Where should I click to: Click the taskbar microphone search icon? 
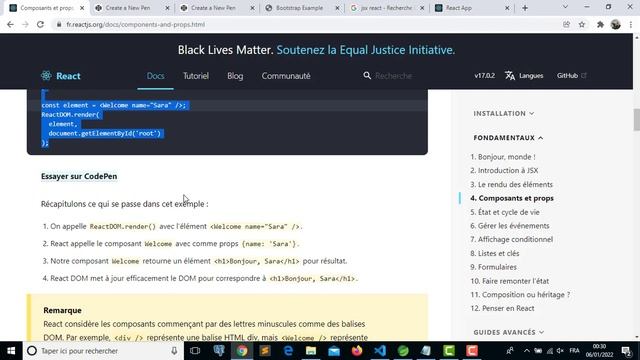coord(174,351)
